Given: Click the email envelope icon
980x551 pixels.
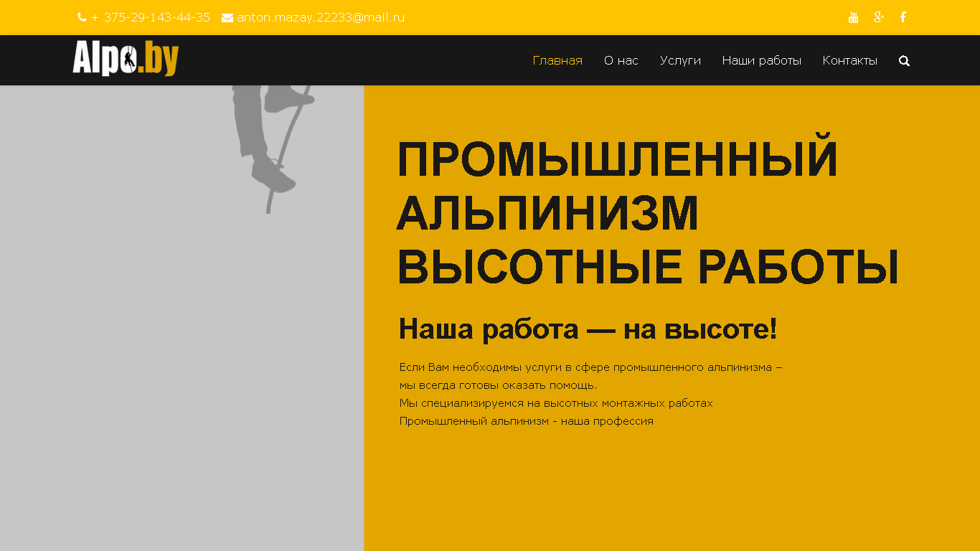Looking at the screenshot, I should (x=227, y=18).
